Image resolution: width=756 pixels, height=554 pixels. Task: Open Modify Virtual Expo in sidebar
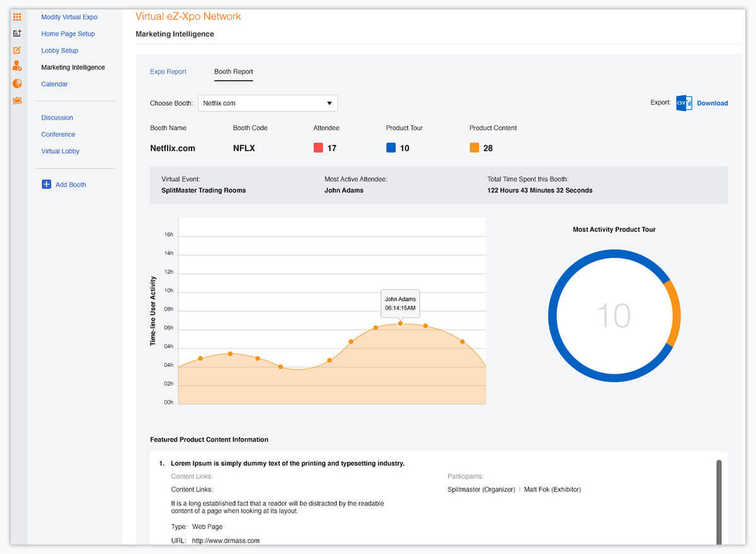(x=69, y=17)
